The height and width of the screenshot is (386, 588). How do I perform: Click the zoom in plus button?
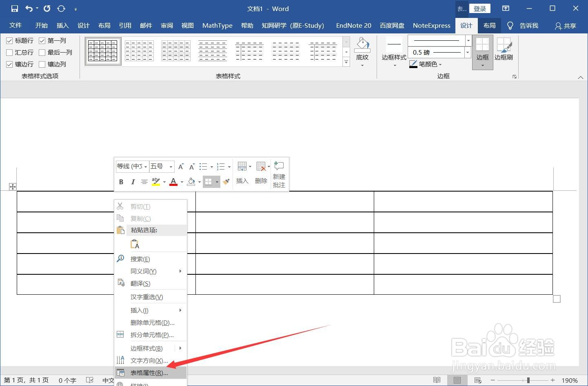(553, 380)
